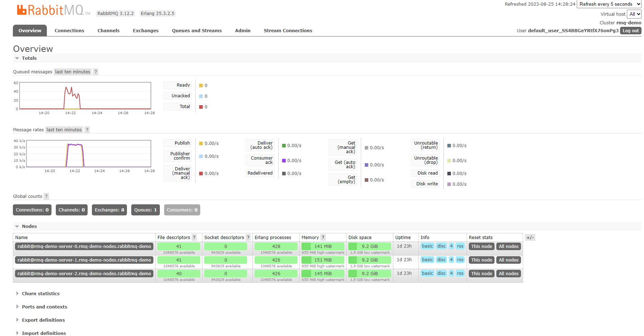Image resolution: width=644 pixels, height=336 pixels.
Task: Open node rabbit@rmq-demo-server-2 details
Action: pos(84,274)
